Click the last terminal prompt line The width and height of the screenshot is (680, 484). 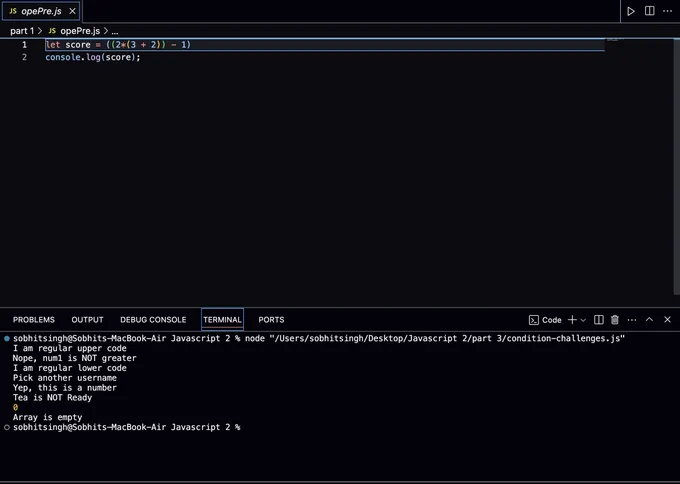(x=126, y=427)
